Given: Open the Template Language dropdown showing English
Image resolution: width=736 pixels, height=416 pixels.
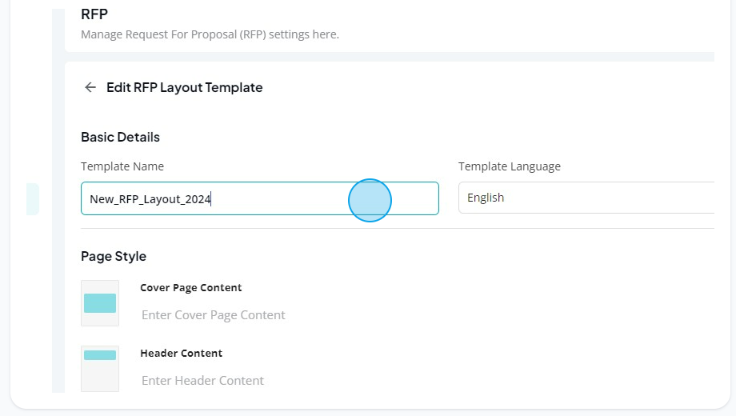Looking at the screenshot, I should click(586, 198).
